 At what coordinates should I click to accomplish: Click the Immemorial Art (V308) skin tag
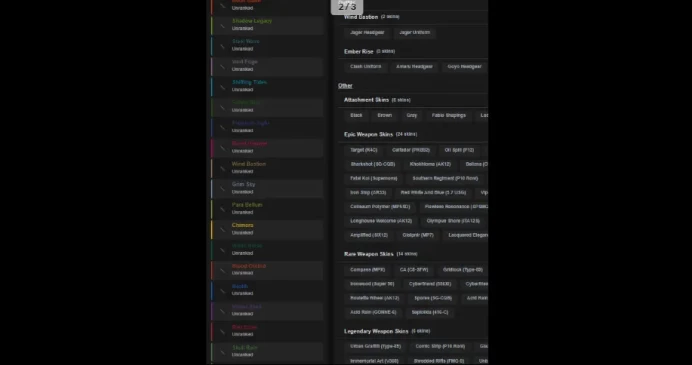coord(374,361)
